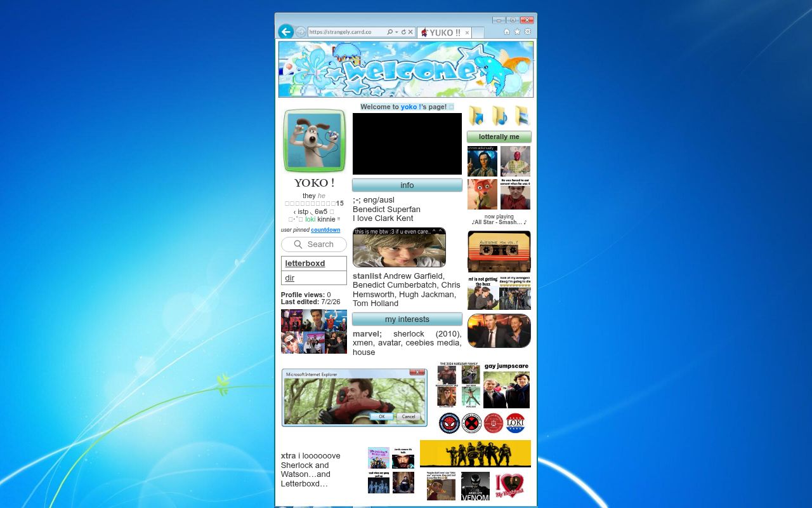Click the Search input field

click(314, 244)
